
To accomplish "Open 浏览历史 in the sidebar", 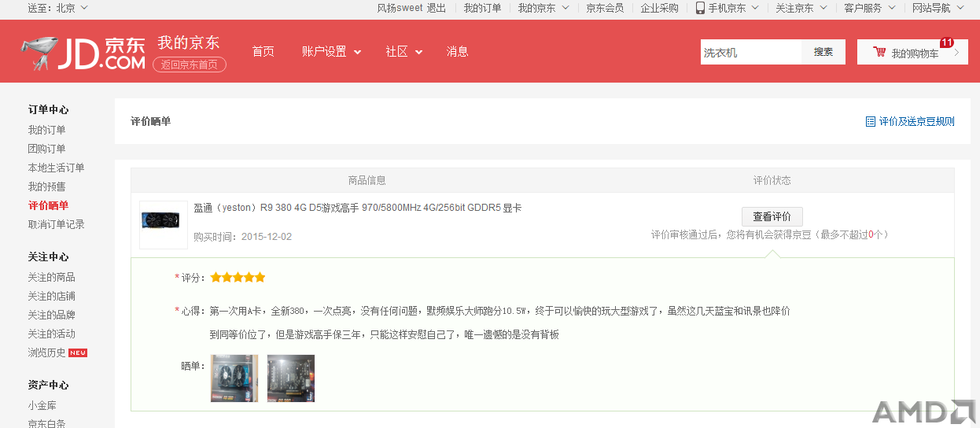I will coord(46,352).
